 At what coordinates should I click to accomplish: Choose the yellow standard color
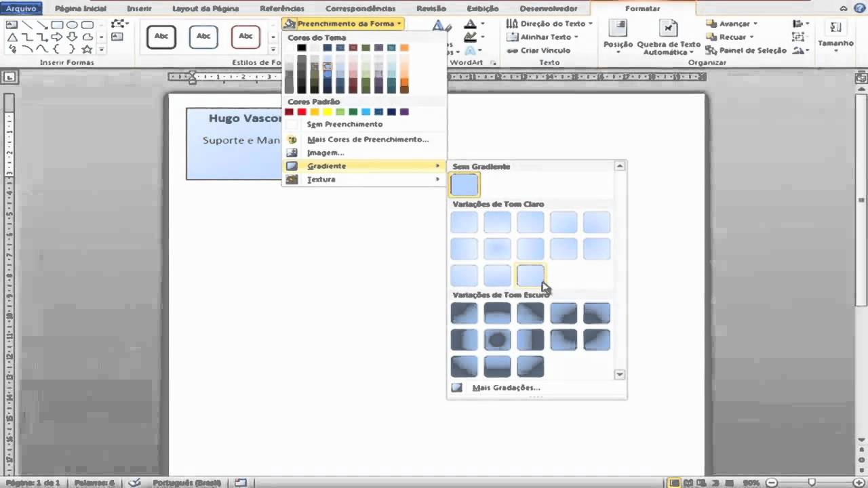(x=328, y=112)
